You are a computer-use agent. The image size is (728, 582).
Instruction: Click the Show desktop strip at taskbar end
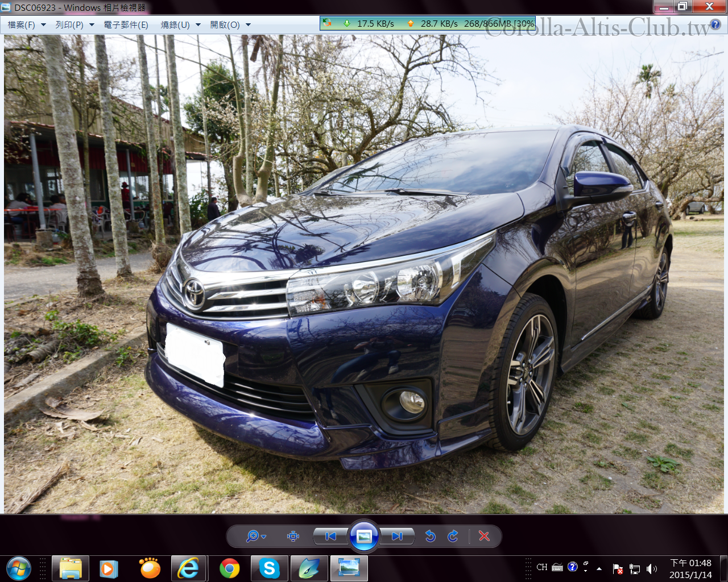pos(723,568)
